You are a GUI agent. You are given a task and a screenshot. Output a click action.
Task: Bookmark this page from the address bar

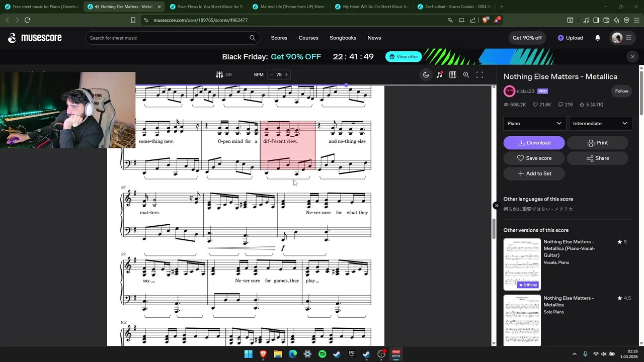(133, 20)
